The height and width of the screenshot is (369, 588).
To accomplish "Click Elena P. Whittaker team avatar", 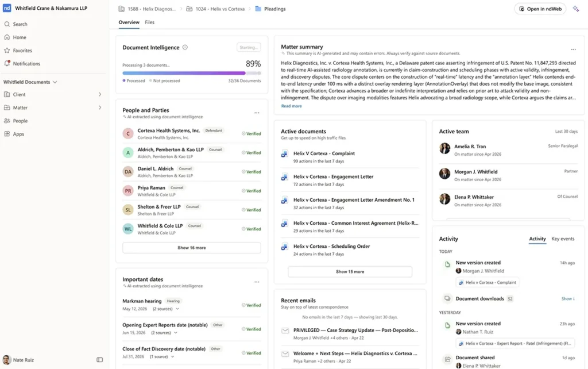I will (x=445, y=199).
